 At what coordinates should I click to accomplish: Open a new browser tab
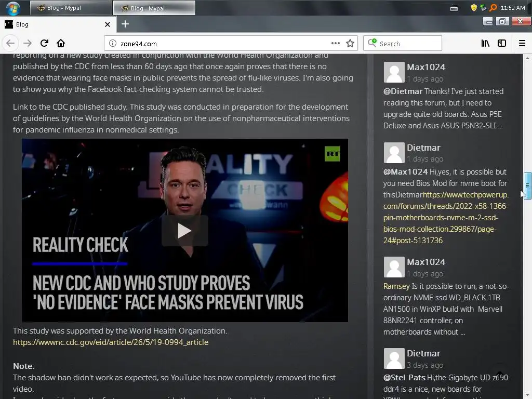click(125, 24)
